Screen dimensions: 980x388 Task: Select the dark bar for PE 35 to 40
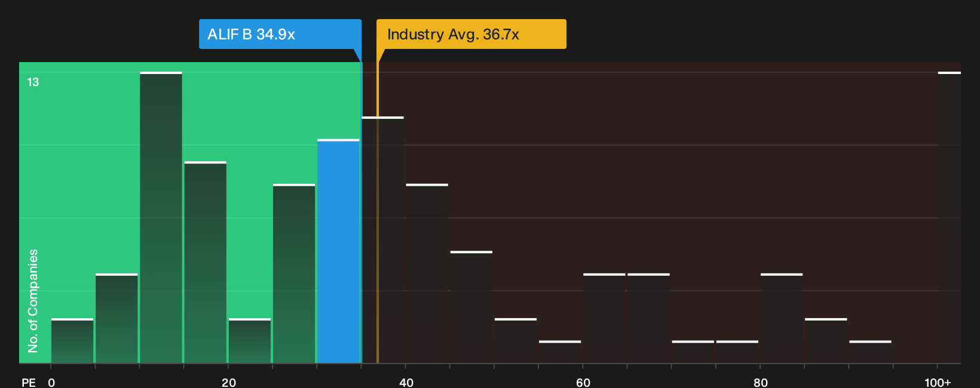383,240
